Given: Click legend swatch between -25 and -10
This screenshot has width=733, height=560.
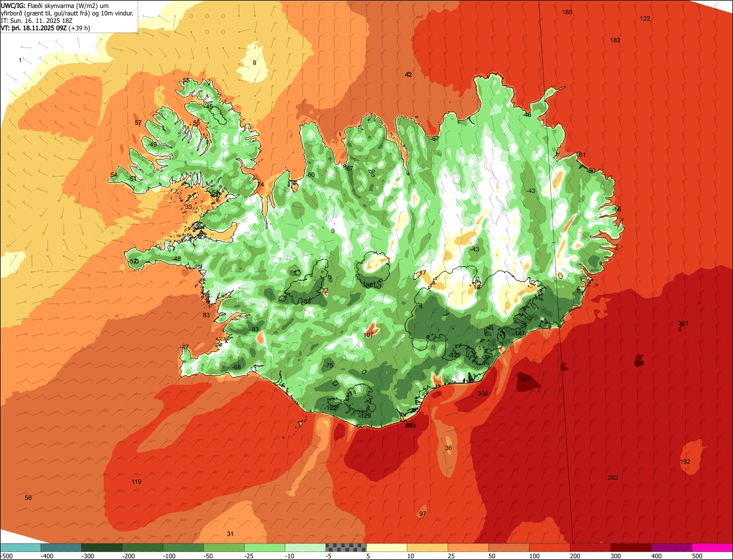Looking at the screenshot, I should coord(265,547).
